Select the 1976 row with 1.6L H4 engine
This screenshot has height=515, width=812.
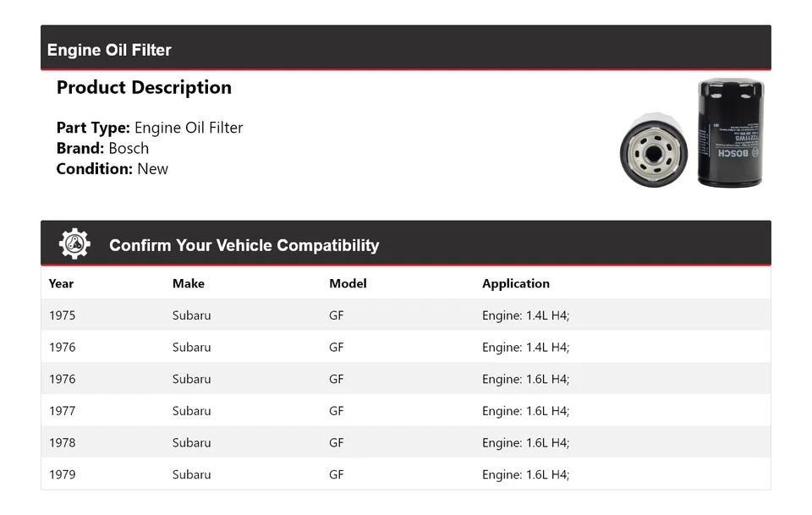tap(405, 379)
